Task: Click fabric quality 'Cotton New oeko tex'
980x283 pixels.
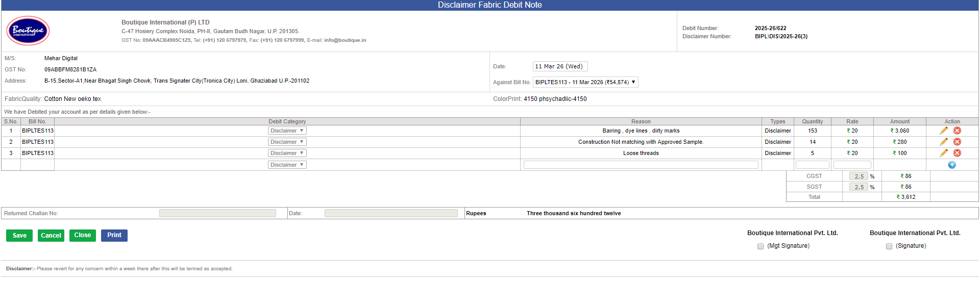Action: pyautogui.click(x=72, y=99)
